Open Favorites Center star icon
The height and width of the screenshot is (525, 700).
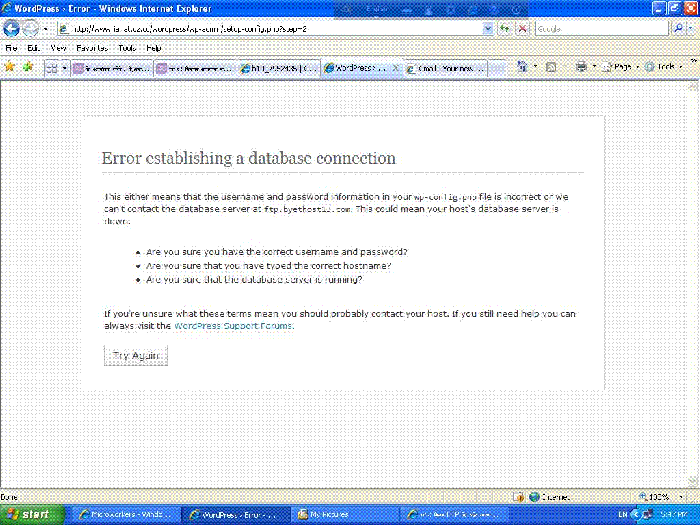[x=9, y=67]
